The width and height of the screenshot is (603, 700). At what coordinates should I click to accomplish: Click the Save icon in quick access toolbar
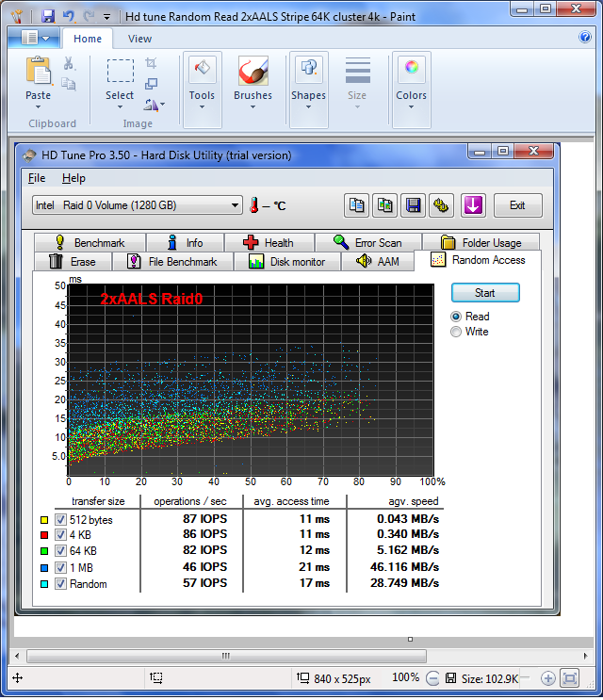48,17
